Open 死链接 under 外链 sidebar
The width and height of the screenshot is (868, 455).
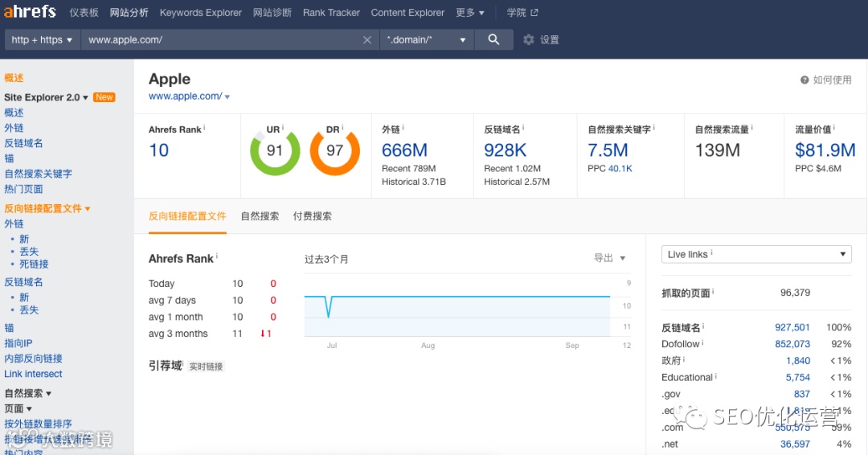click(34, 264)
